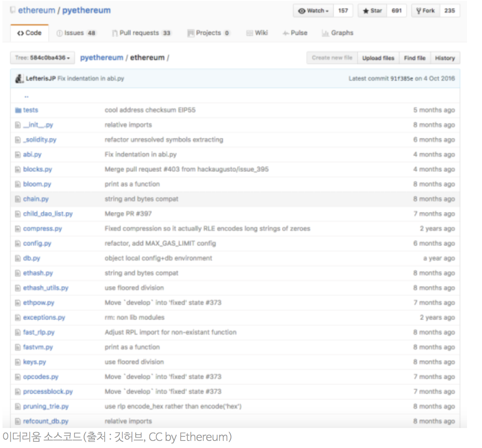Click the file icon beside keys.py
Screen dimensions: 482x448
tap(18, 362)
